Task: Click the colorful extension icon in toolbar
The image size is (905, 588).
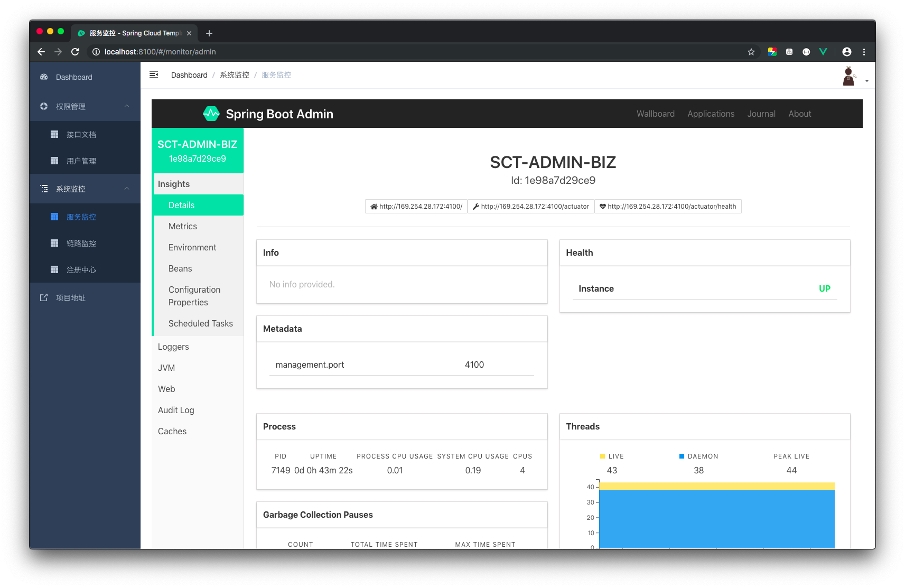Action: pyautogui.click(x=772, y=52)
